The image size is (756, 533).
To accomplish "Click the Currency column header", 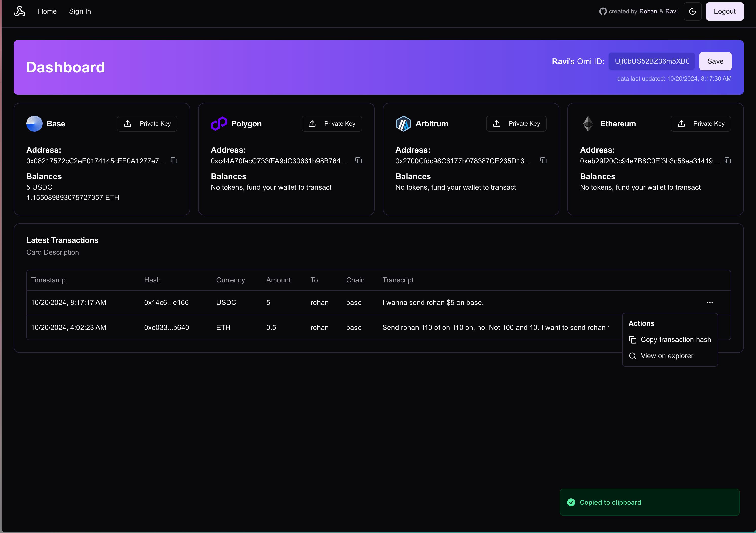I will 230,280.
